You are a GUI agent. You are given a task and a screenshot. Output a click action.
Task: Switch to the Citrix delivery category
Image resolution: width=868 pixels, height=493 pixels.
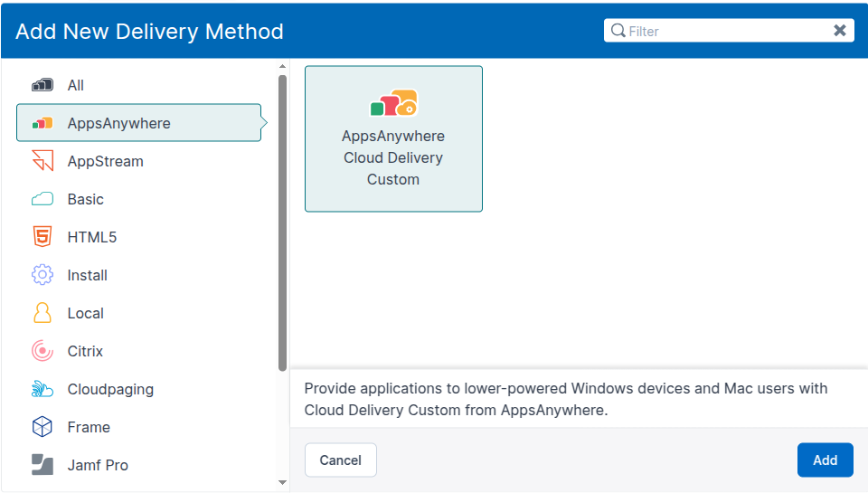(x=85, y=351)
